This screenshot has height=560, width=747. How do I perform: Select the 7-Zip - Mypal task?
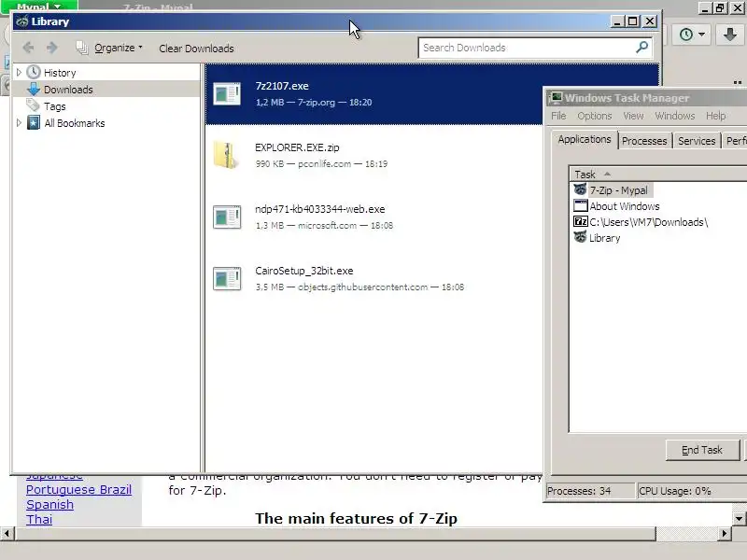click(x=618, y=190)
